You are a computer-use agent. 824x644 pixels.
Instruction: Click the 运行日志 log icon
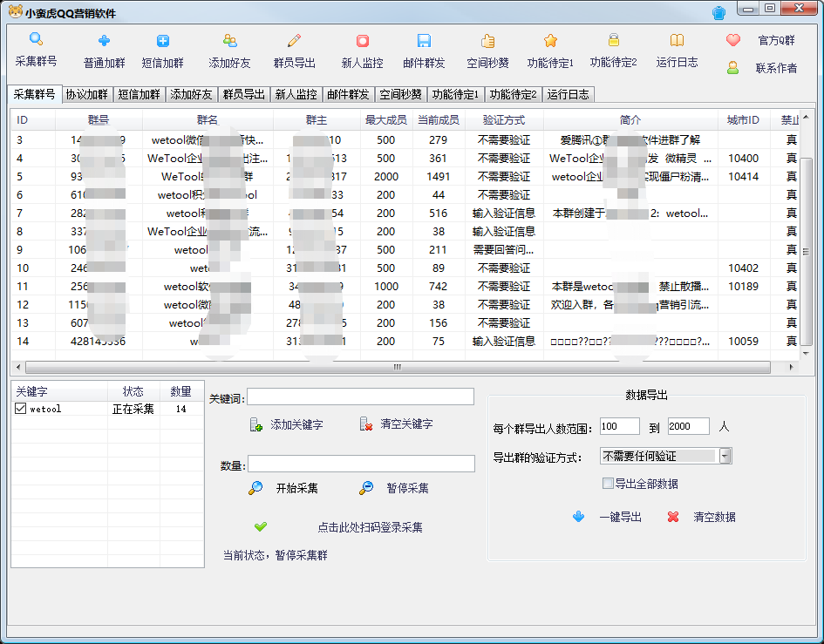(x=678, y=50)
